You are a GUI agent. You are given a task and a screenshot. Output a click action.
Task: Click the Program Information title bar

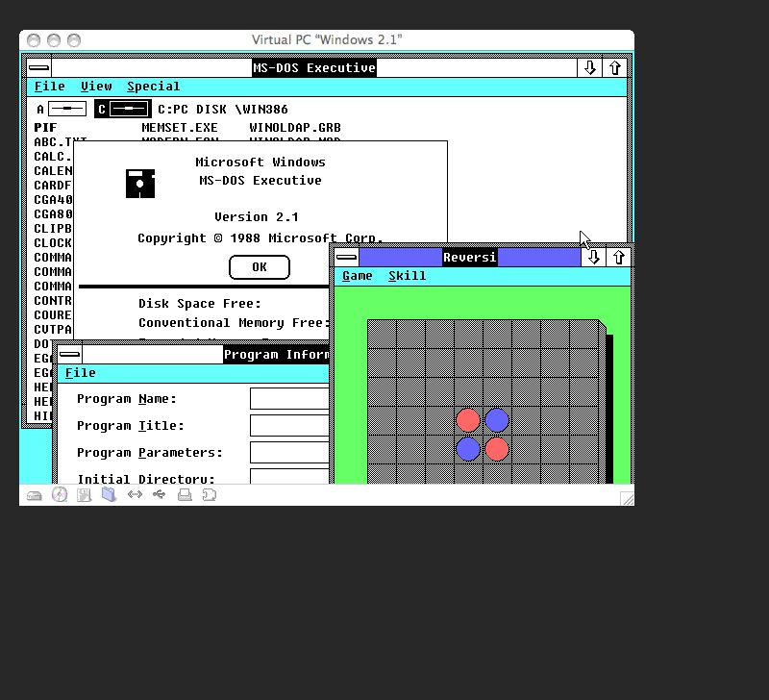point(206,354)
